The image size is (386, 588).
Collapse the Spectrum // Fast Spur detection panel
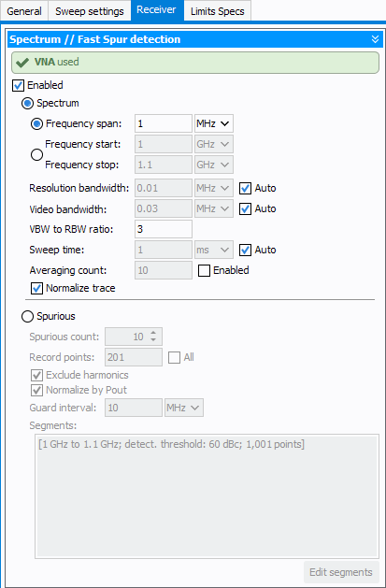coord(375,39)
